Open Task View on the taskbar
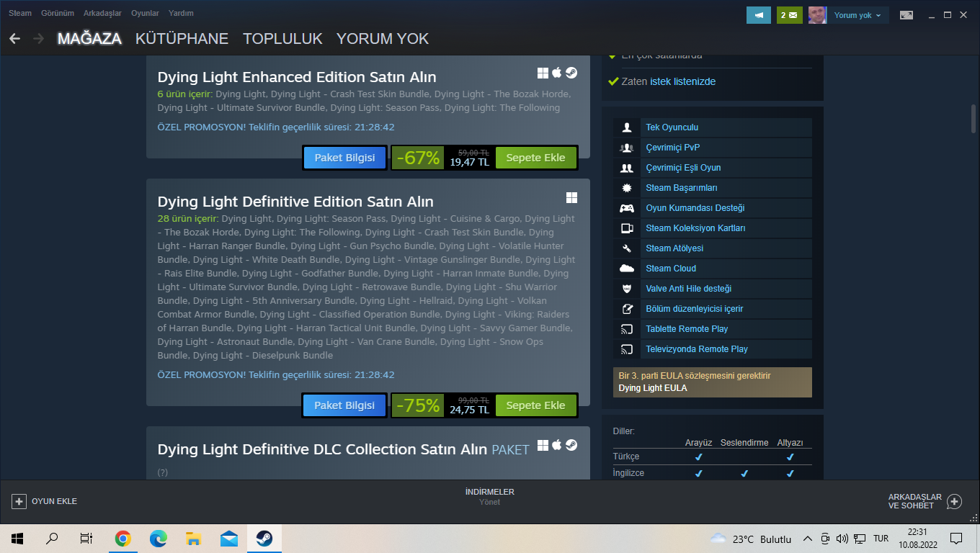Image resolution: width=980 pixels, height=553 pixels. 86,539
